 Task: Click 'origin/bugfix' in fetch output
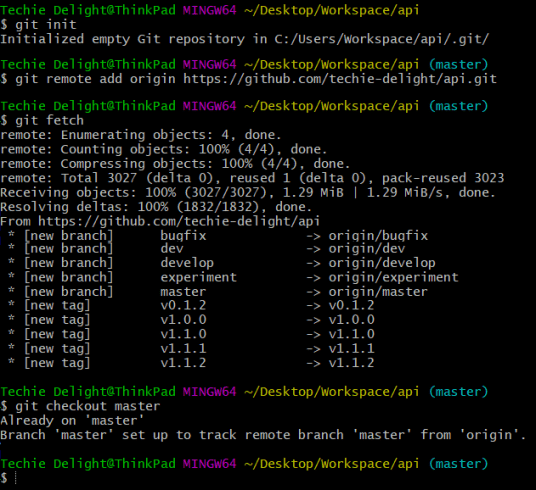[378, 236]
